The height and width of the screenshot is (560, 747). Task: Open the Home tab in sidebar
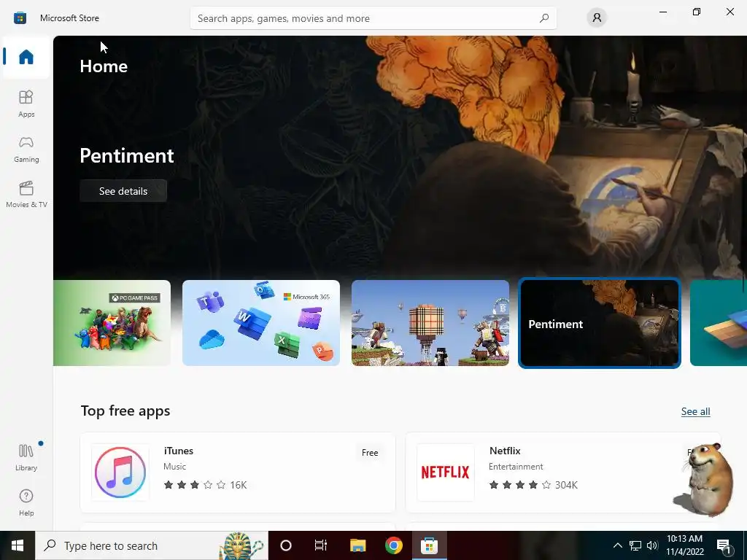coord(26,57)
